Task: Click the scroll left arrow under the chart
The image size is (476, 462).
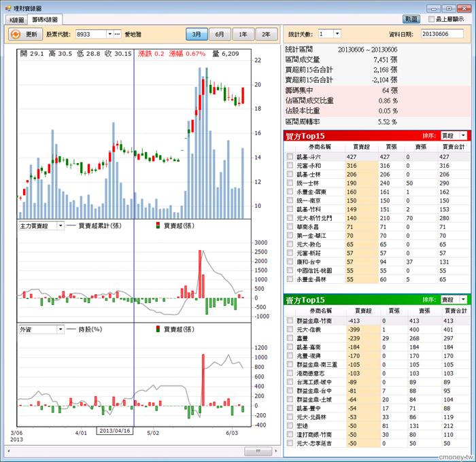Action: pyautogui.click(x=8, y=451)
